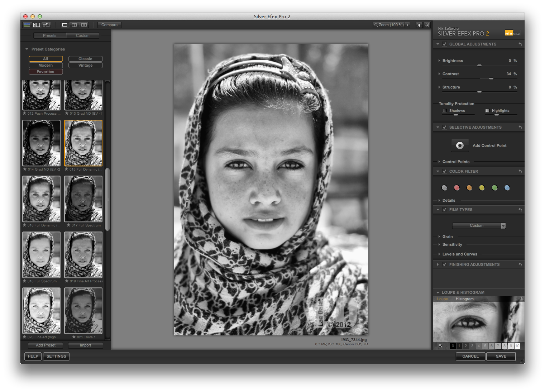This screenshot has width=545, height=392.
Task: Favorite the 019 Fine Art Process star
Action: pos(67,281)
